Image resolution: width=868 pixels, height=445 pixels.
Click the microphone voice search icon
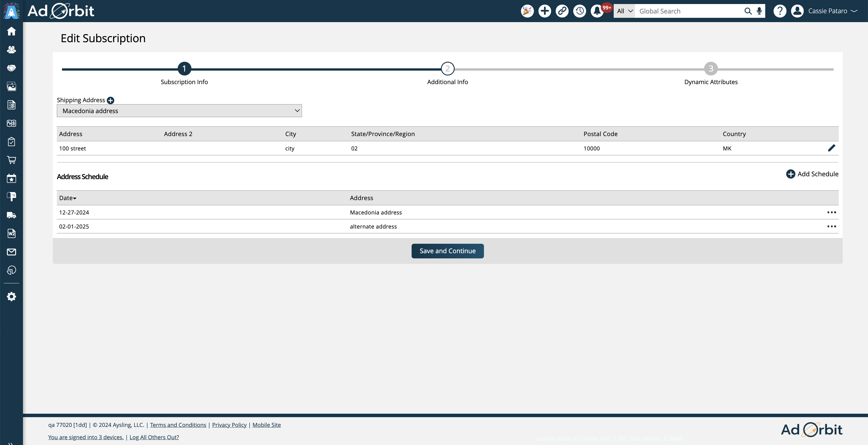point(759,11)
